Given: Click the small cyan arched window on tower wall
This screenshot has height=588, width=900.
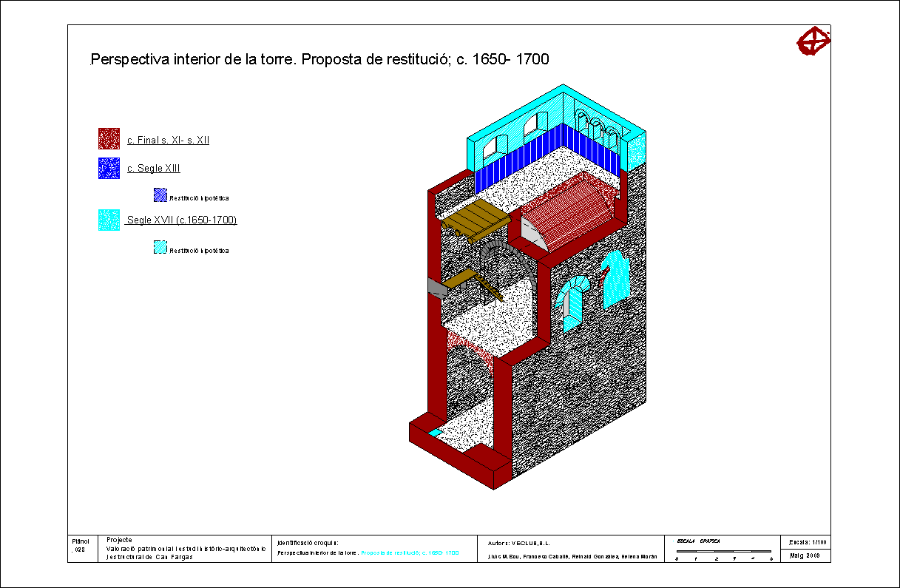Looking at the screenshot, I should coord(572,303).
